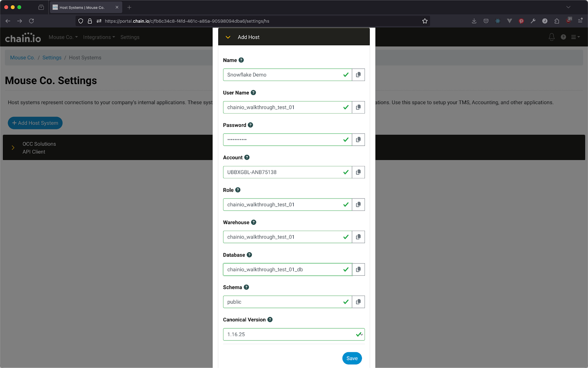
Task: Show help for the Role field
Action: 238,190
